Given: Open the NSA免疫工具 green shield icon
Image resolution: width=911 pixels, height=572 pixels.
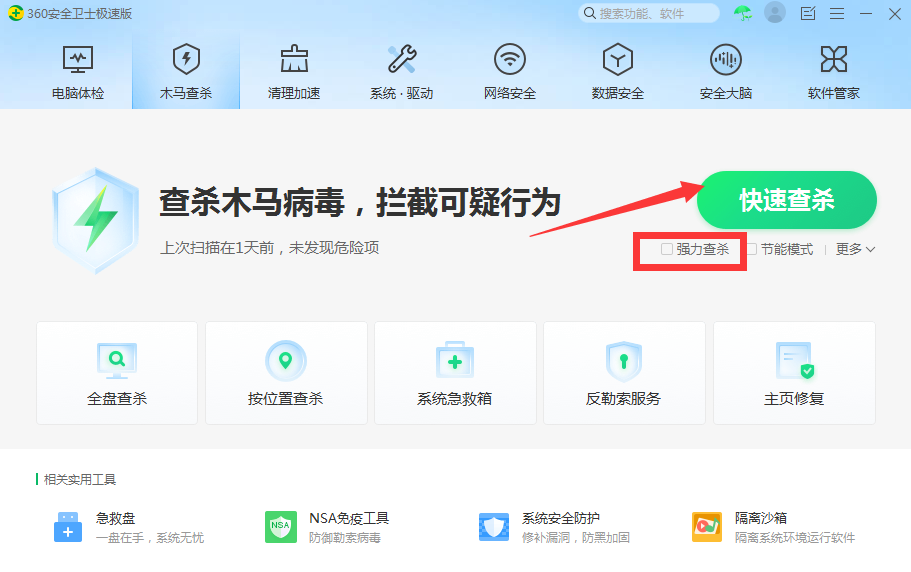Looking at the screenshot, I should tap(281, 527).
